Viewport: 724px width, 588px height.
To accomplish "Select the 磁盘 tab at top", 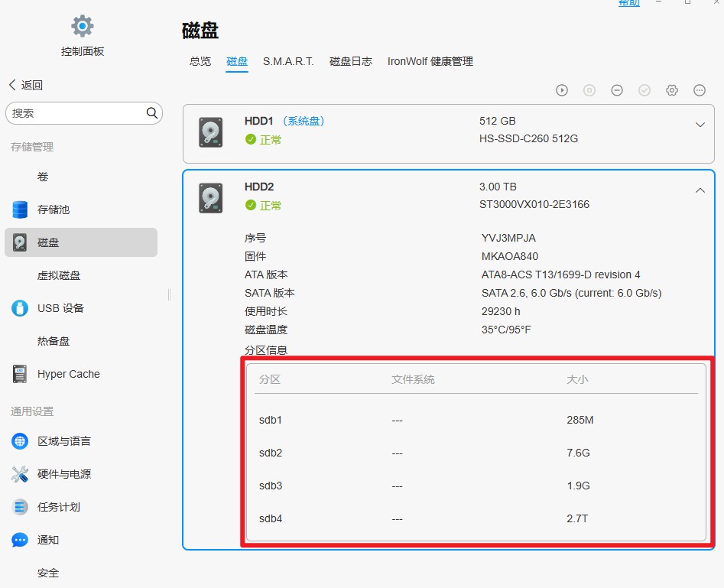I will pyautogui.click(x=237, y=61).
